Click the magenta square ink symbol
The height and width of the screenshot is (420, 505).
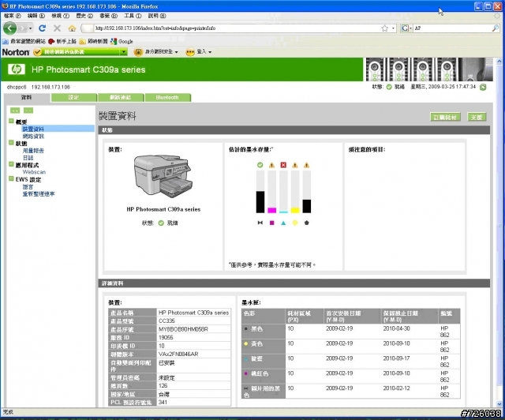pyautogui.click(x=271, y=223)
